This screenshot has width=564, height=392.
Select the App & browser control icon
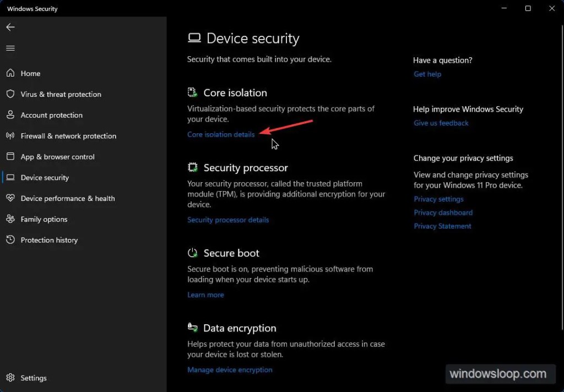(x=10, y=157)
